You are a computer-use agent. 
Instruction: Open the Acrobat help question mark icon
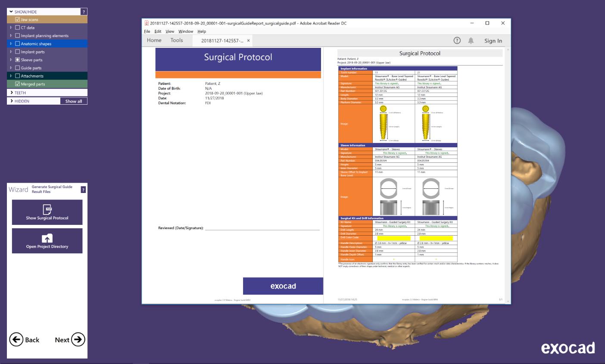457,40
